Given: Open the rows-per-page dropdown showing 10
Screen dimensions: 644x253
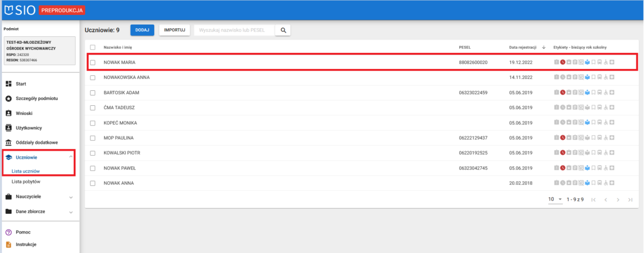Looking at the screenshot, I should [x=554, y=200].
